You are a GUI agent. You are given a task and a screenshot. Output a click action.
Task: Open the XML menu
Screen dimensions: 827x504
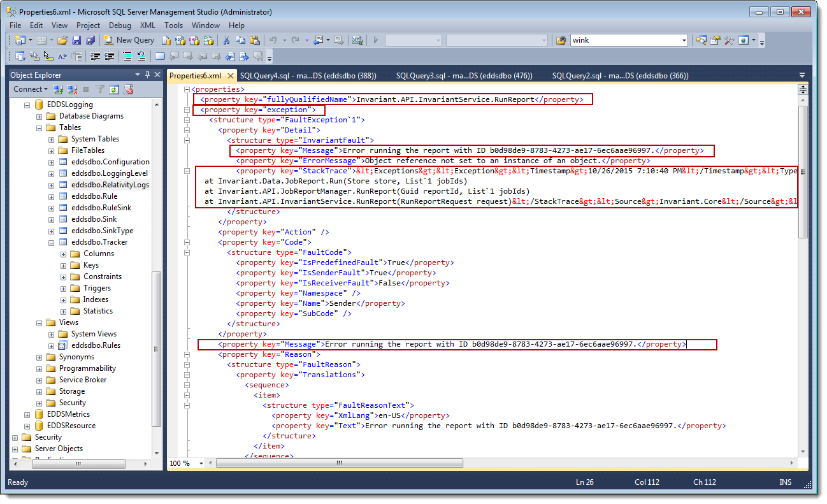tap(147, 25)
